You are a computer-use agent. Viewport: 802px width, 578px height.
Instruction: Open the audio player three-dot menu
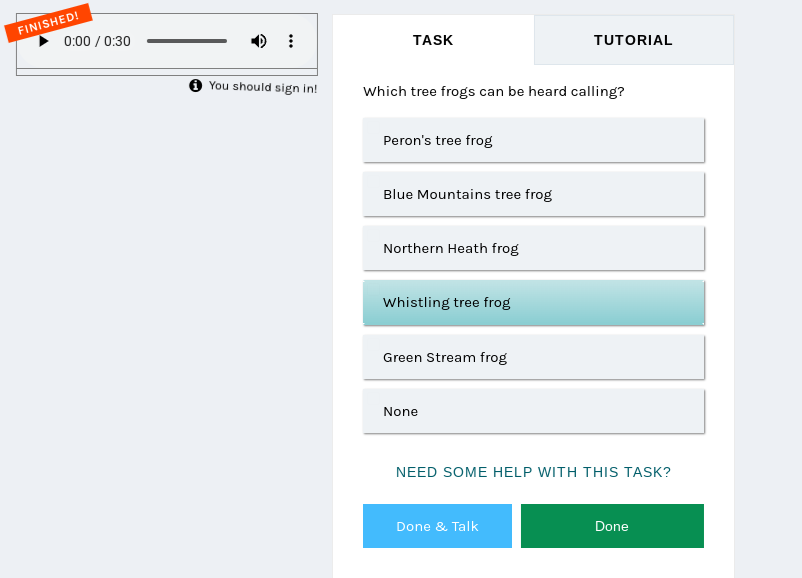pos(291,41)
